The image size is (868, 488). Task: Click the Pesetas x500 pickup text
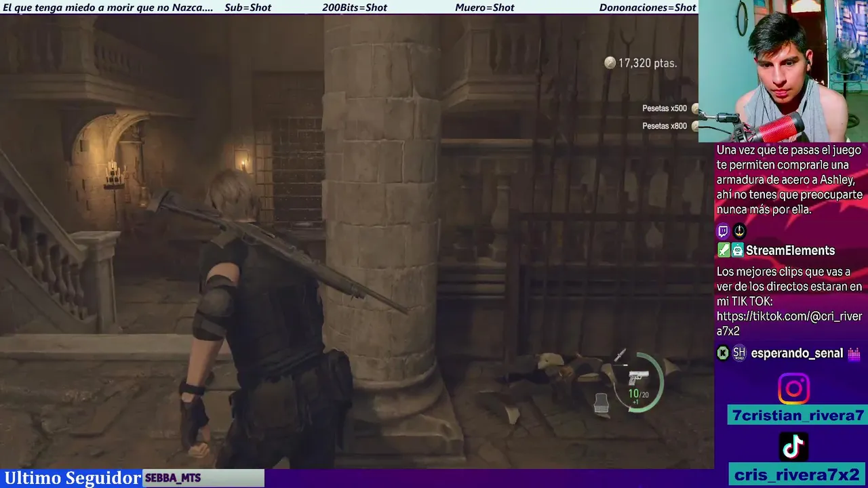tap(665, 108)
